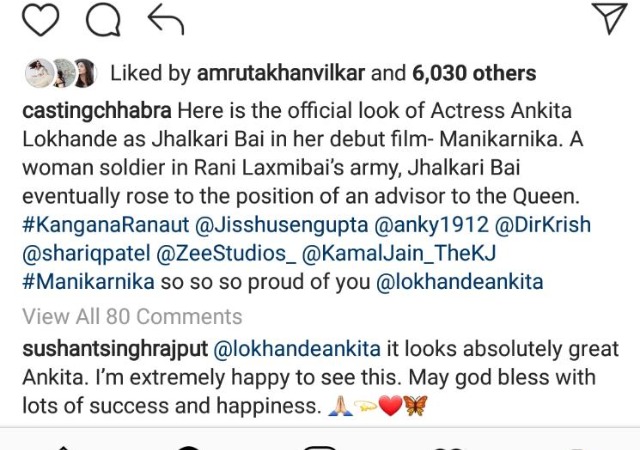This screenshot has width=640, height=450.
Task: Tap the heart like icon
Action: (40, 20)
